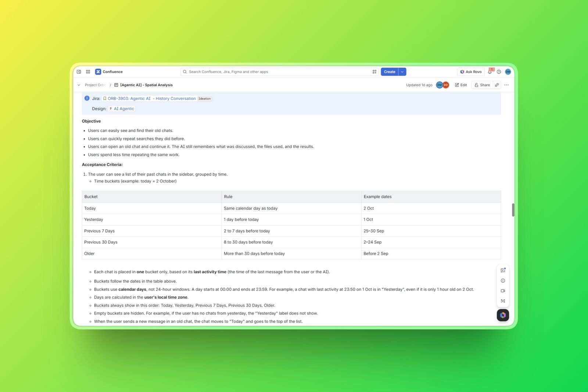The height and width of the screenshot is (392, 588).
Task: Click the '[Agentic AI] - Spatial Analysis' page title
Action: click(146, 85)
